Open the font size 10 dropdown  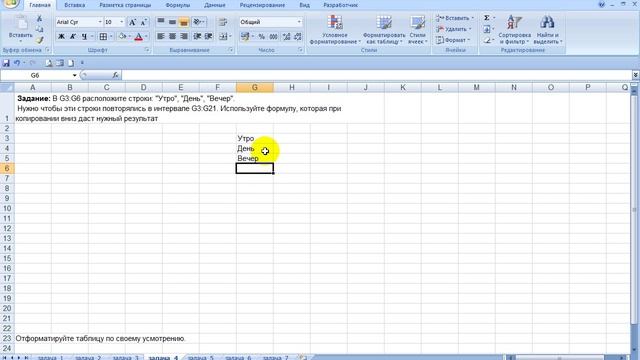click(122, 22)
